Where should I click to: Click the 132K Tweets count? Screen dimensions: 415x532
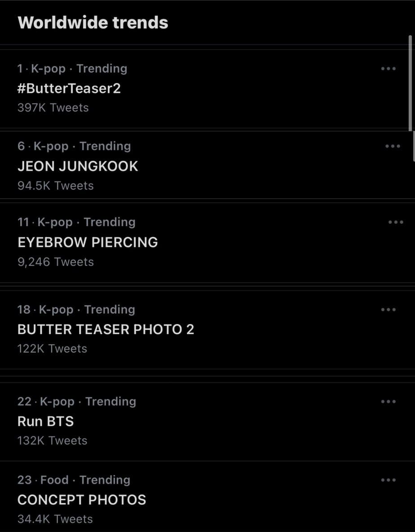[52, 441]
